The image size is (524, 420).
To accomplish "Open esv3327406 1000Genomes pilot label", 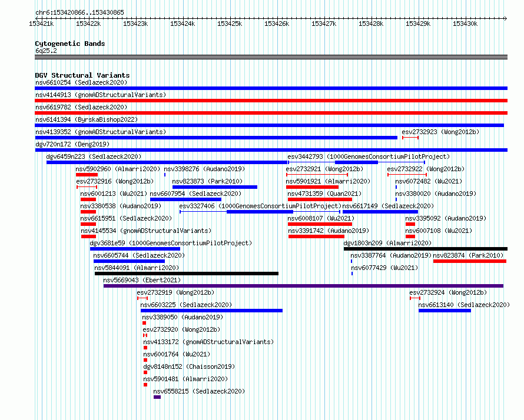I will pos(260,206).
